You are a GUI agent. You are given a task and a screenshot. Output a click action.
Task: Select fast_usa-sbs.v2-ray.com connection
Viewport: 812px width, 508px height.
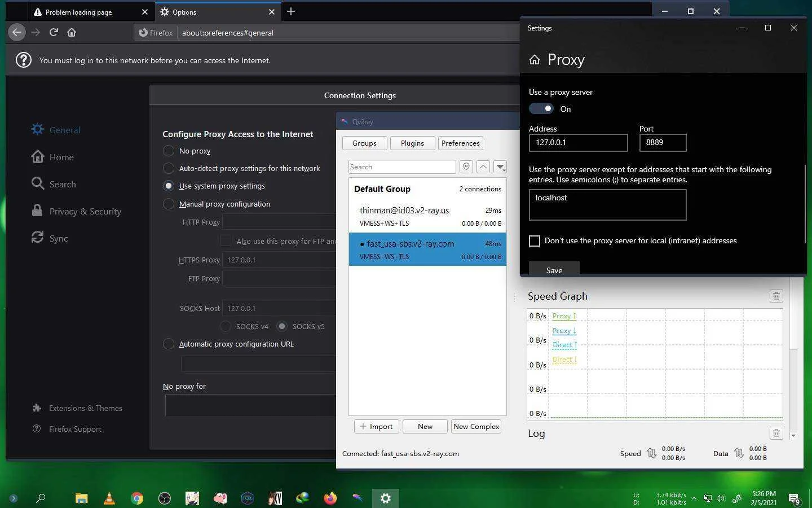(x=427, y=249)
